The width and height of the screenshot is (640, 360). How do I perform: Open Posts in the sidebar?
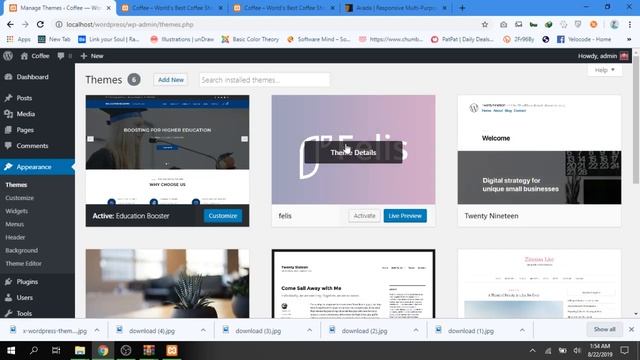[x=24, y=98]
